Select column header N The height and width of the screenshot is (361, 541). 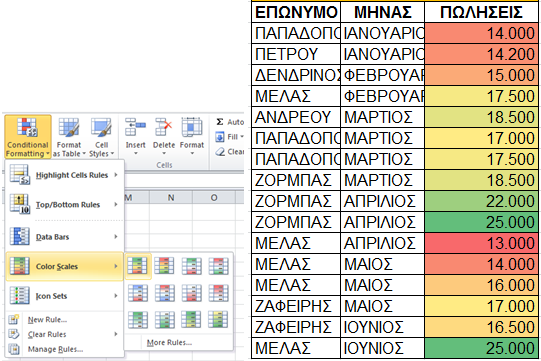pyautogui.click(x=171, y=197)
